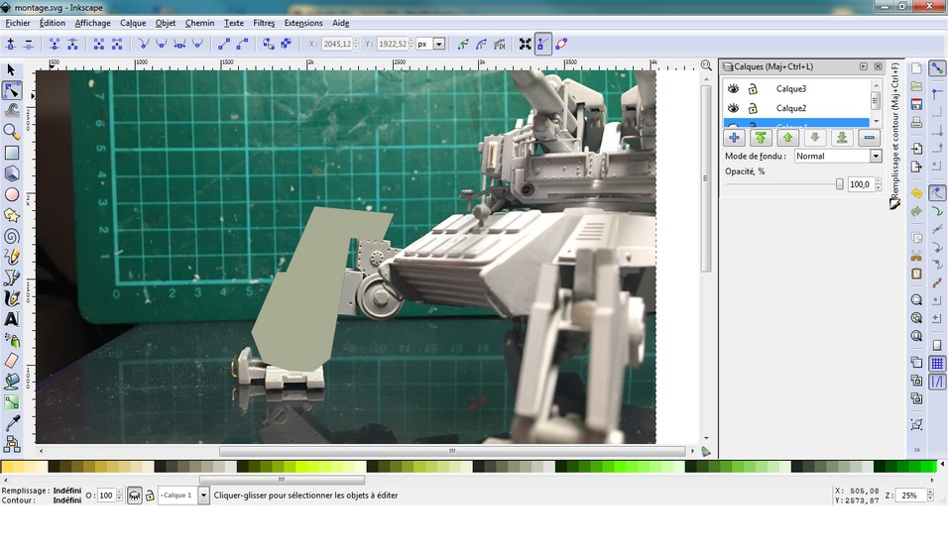Pick the 3D Box tool
The image size is (948, 560).
coord(12,173)
